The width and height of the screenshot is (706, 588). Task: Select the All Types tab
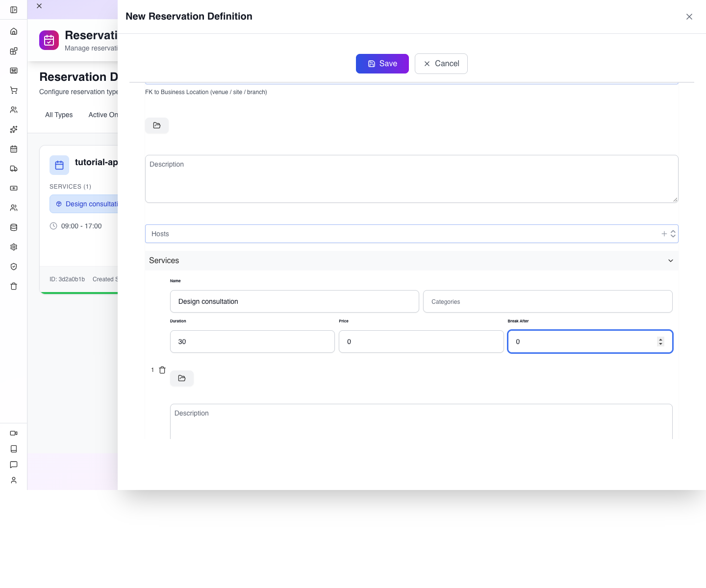(59, 115)
